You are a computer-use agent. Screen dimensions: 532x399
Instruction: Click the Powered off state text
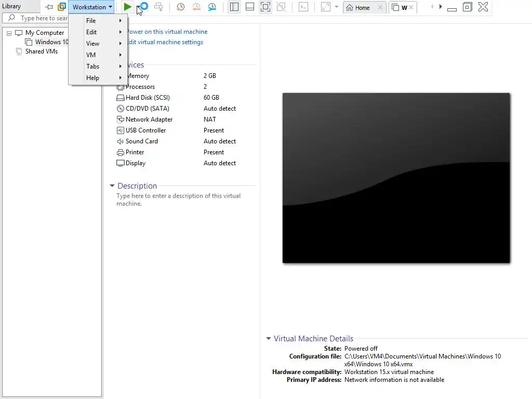point(361,349)
